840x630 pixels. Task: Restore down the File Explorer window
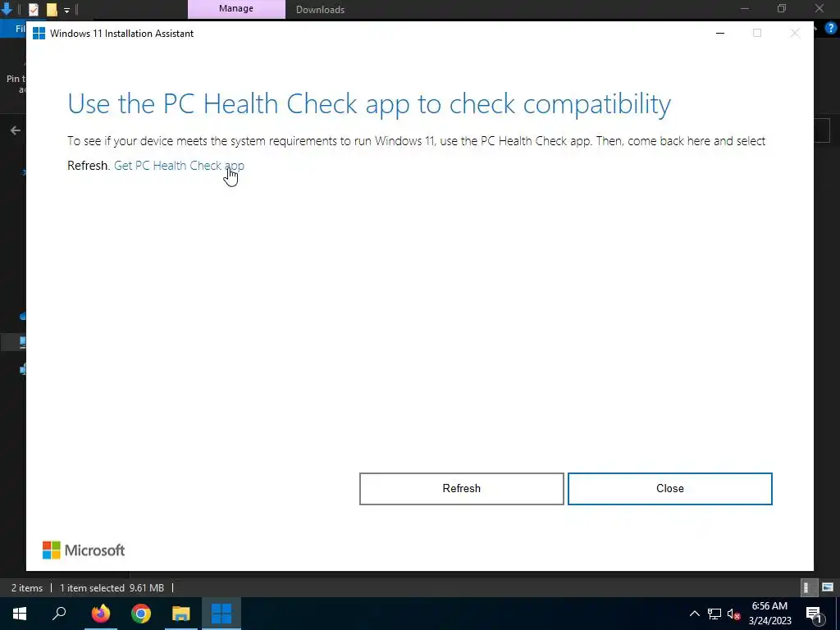782,8
